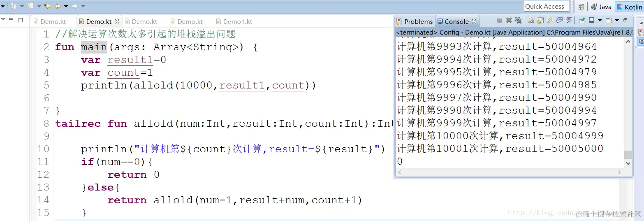Click the Console horizontal scroll left arrow
This screenshot has height=221, width=644.
pos(400,172)
